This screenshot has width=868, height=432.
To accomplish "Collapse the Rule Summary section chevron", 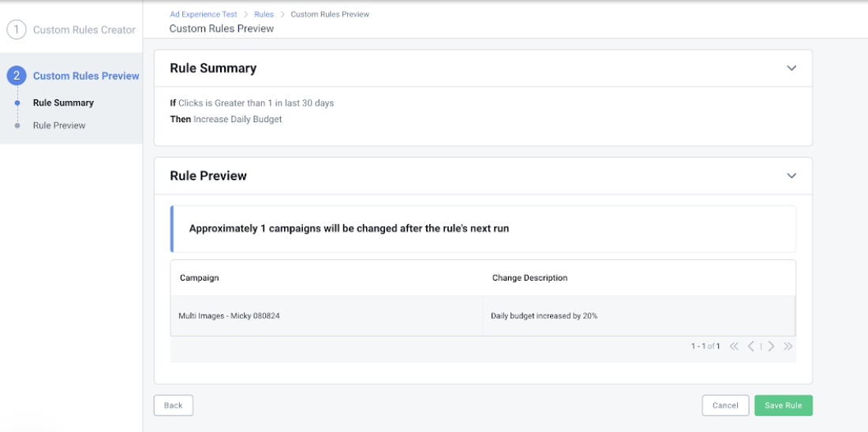I will point(791,68).
